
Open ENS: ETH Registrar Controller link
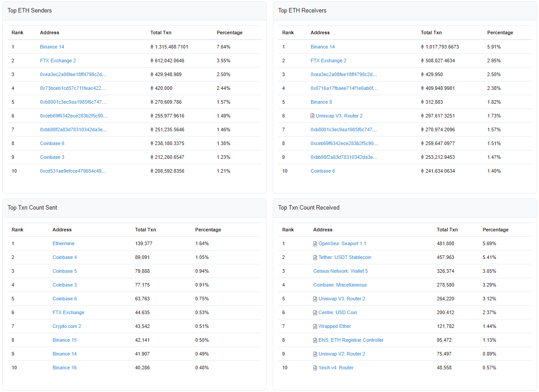tap(351, 340)
